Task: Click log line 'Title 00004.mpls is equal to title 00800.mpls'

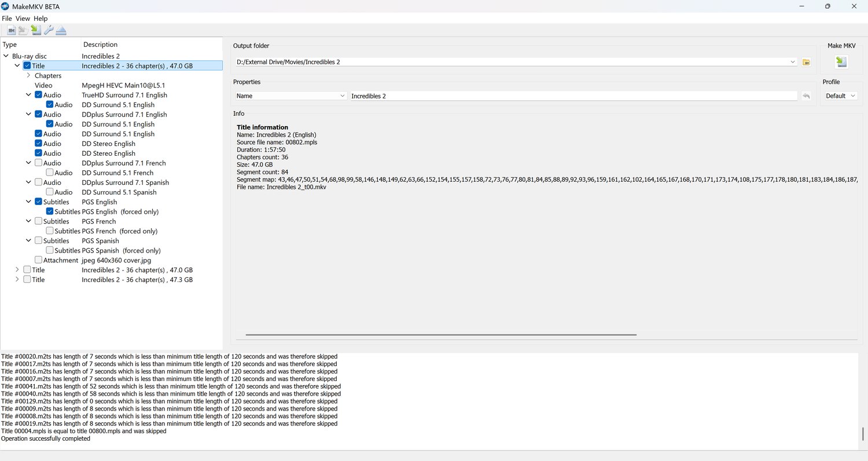Action: [84, 431]
